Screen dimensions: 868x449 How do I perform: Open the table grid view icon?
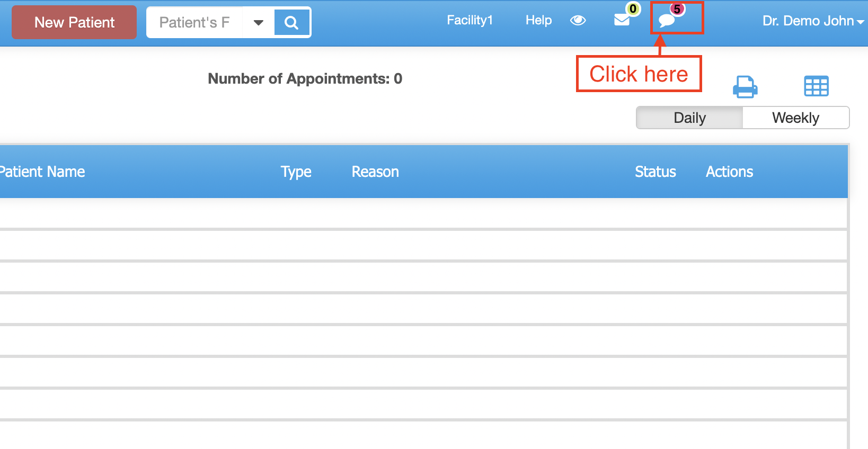point(816,86)
